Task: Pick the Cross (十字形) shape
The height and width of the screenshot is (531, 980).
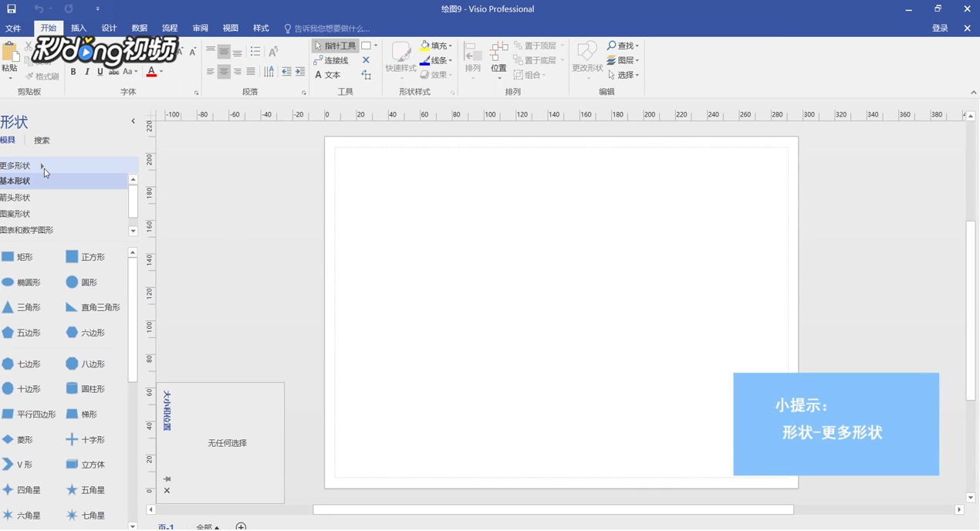Action: pos(85,439)
